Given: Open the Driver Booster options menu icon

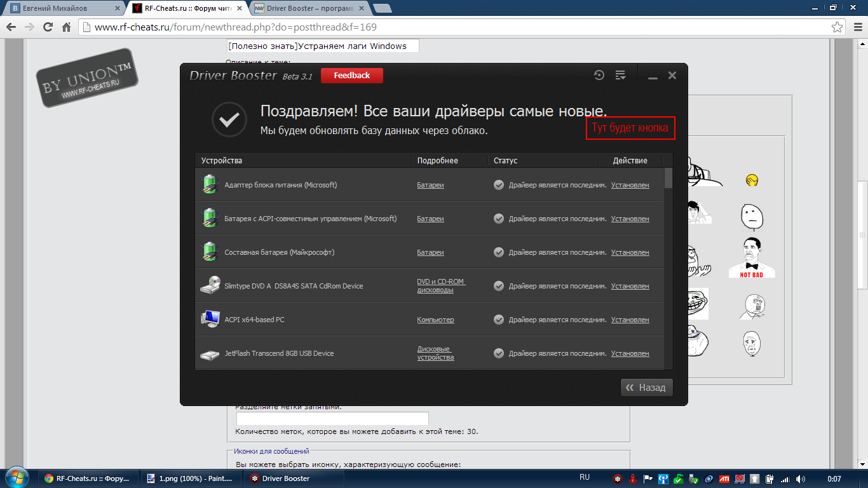Looking at the screenshot, I should point(621,75).
